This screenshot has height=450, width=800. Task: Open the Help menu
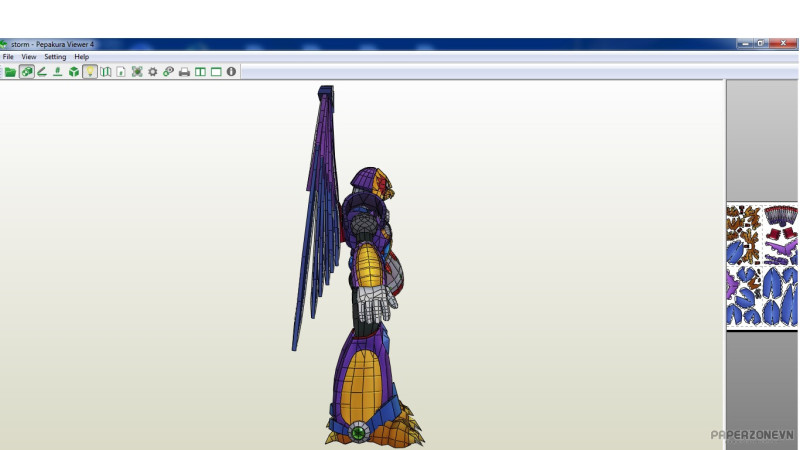point(82,57)
